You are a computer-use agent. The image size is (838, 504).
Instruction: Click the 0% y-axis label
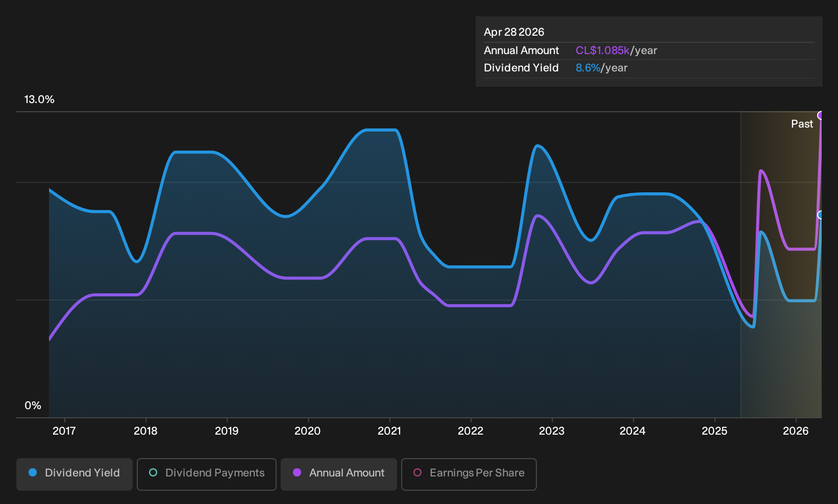33,406
